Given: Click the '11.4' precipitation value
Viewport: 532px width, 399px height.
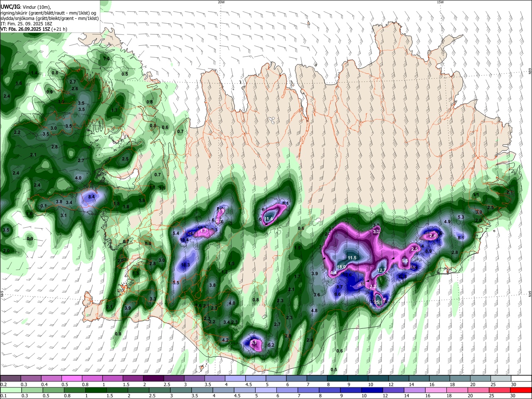Looking at the screenshot, I should pos(268,219).
